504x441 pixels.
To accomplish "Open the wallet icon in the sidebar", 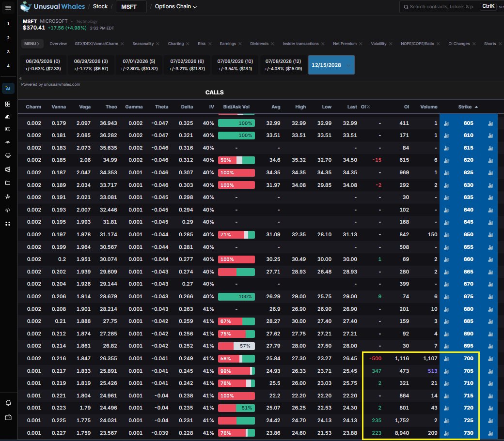I will (8, 417).
